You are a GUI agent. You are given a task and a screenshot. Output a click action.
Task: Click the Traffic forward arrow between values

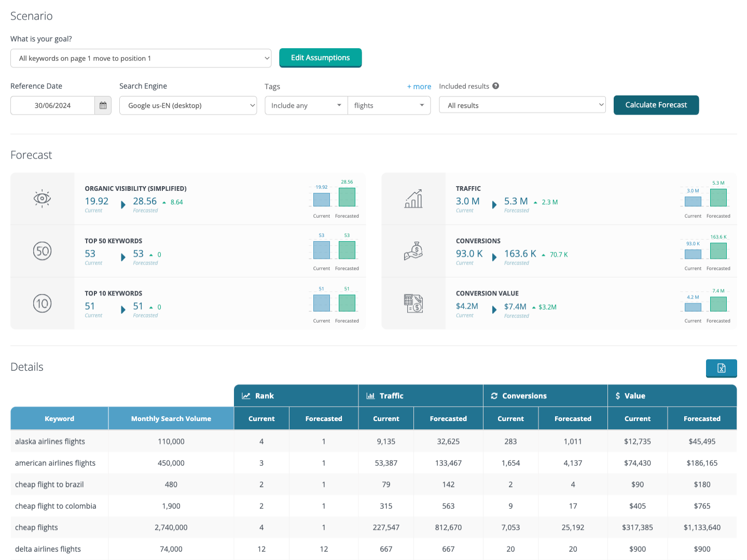pos(494,205)
